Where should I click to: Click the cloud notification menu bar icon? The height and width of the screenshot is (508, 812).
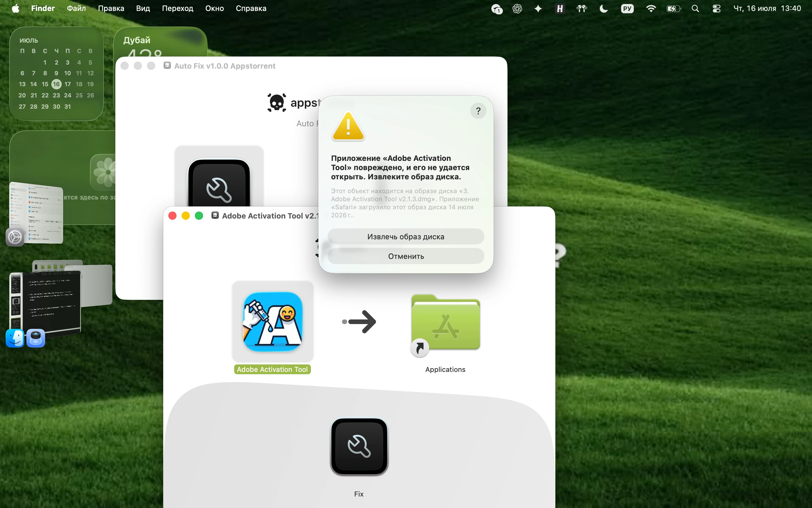click(x=497, y=9)
